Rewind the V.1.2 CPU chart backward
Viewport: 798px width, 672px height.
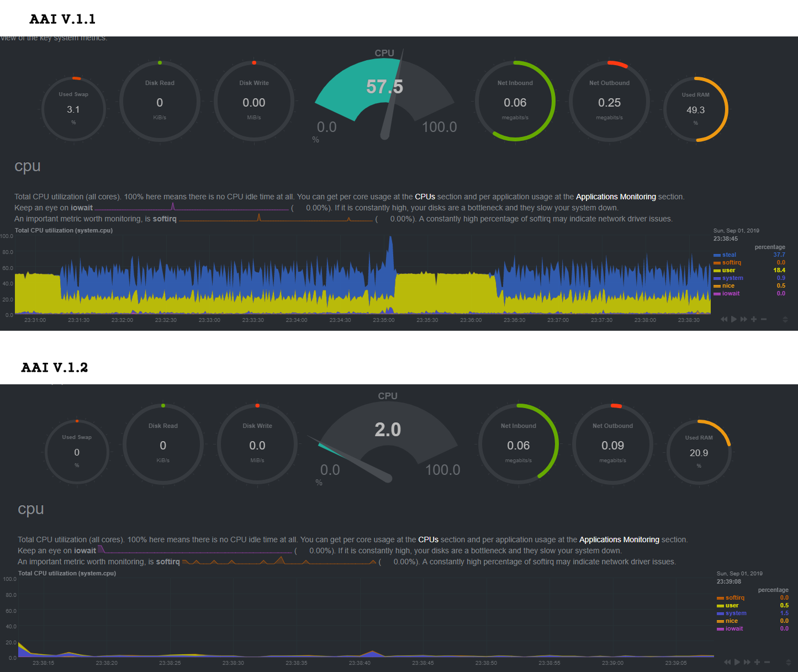(x=727, y=662)
